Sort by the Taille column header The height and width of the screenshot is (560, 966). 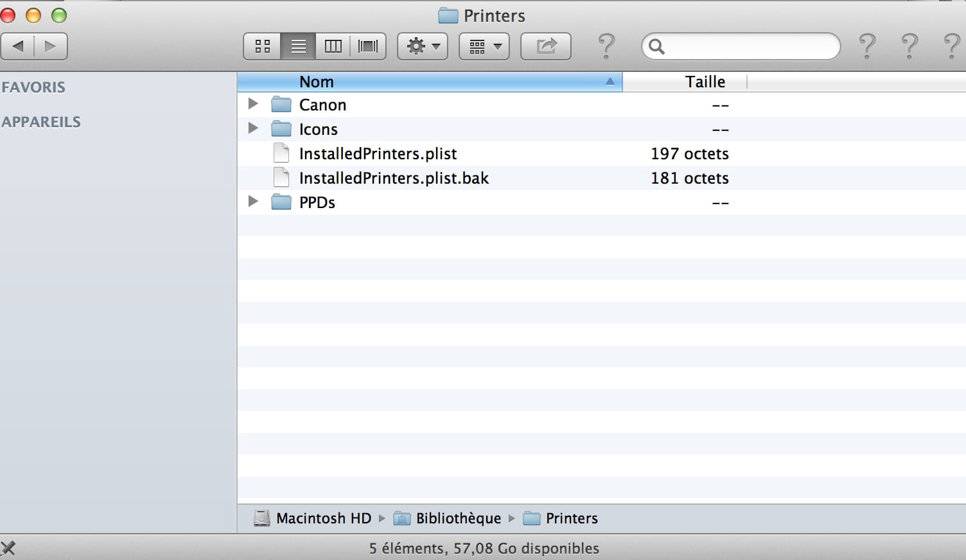(704, 82)
